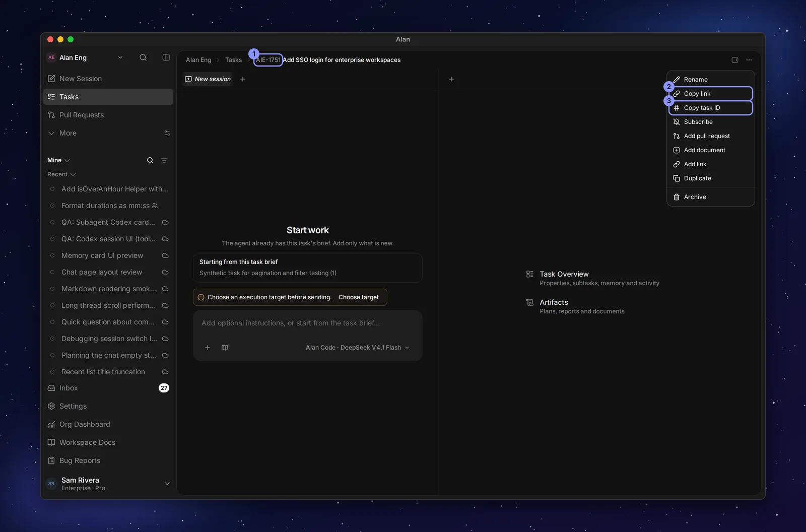Viewport: 806px width, 532px height.
Task: Expand the Alan Eng workspace switcher
Action: (120, 57)
